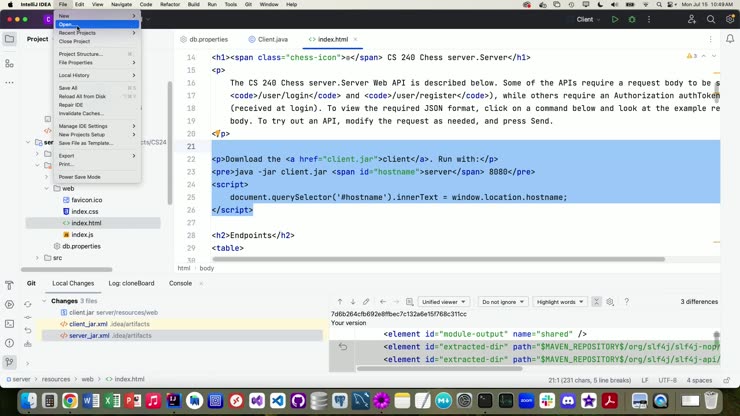Debug the Client configuration
The image size is (740, 416).
632,19
